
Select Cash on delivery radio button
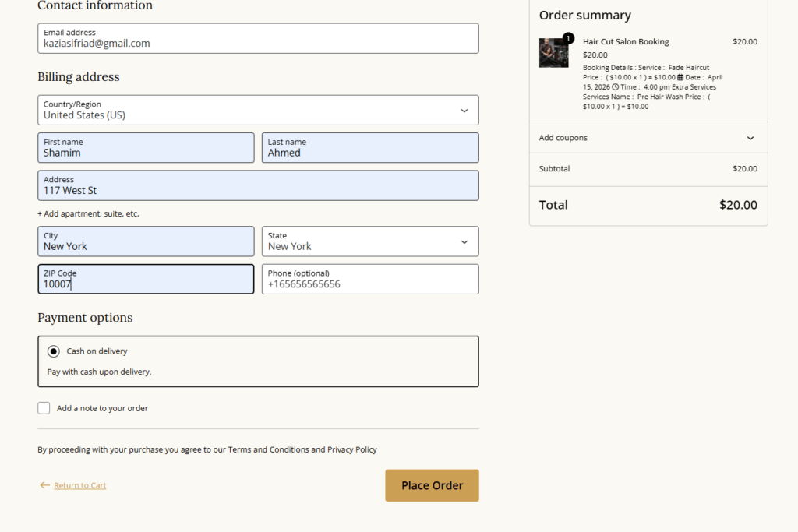(x=54, y=351)
